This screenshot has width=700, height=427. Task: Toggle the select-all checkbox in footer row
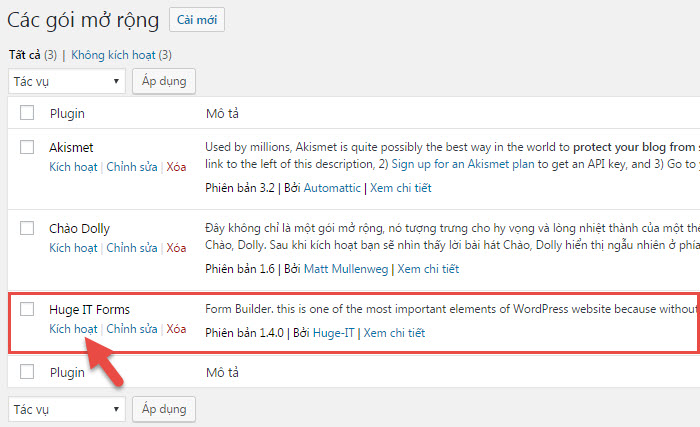[27, 372]
